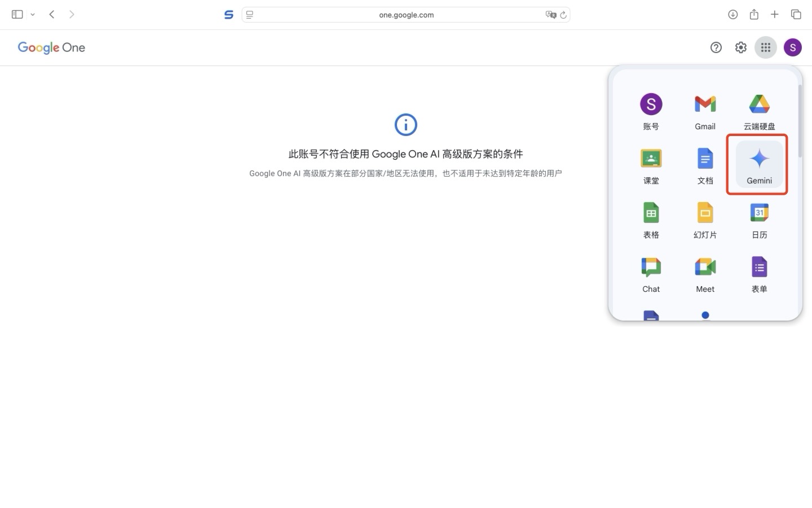Viewport: 812px width, 508px height.
Task: Open Google Drive (云端硬盘) app
Action: point(759,111)
